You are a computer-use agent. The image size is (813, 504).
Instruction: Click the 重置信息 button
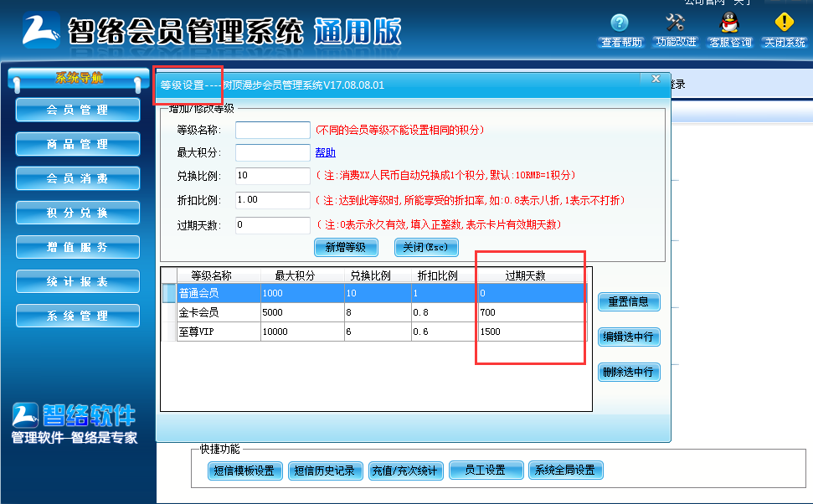[629, 301]
